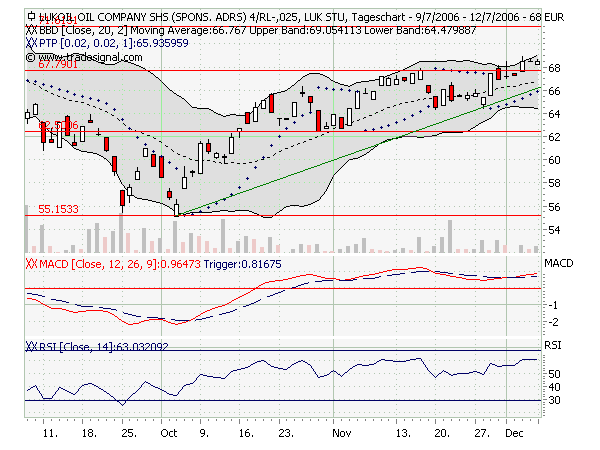Click the 64 price axis label

554,114
